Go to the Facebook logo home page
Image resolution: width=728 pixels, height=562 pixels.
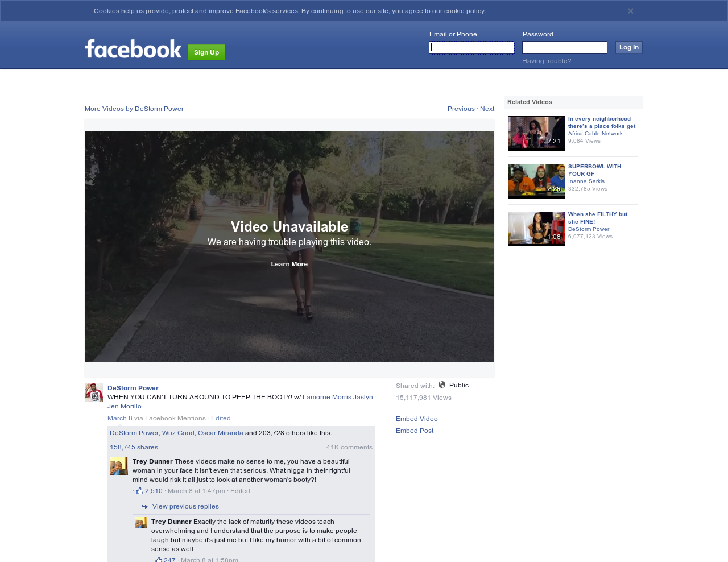(x=133, y=49)
